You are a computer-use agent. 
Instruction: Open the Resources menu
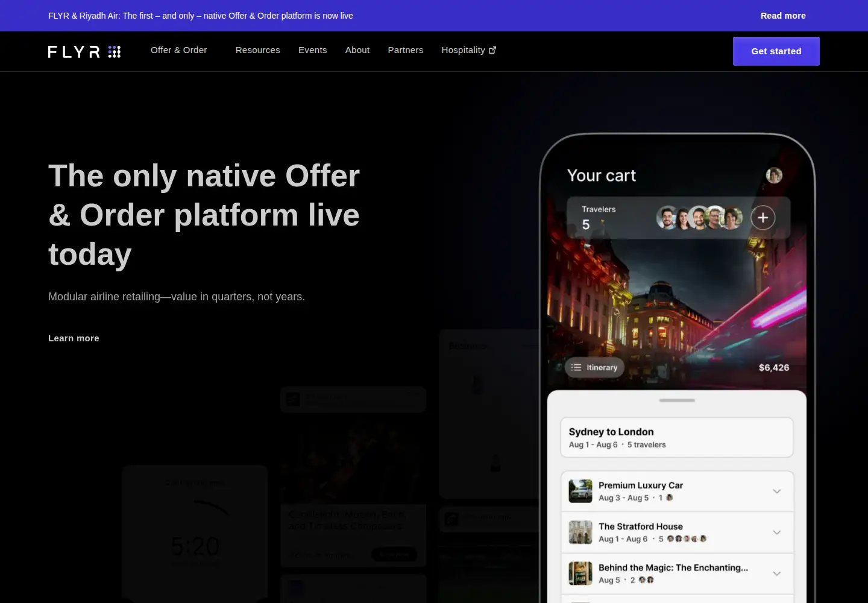tap(257, 50)
